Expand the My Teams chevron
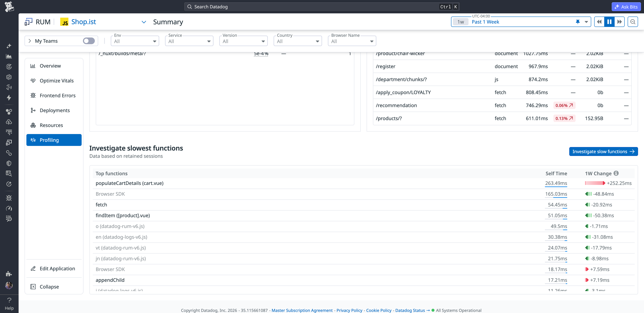Image resolution: width=644 pixels, height=313 pixels. (x=30, y=41)
